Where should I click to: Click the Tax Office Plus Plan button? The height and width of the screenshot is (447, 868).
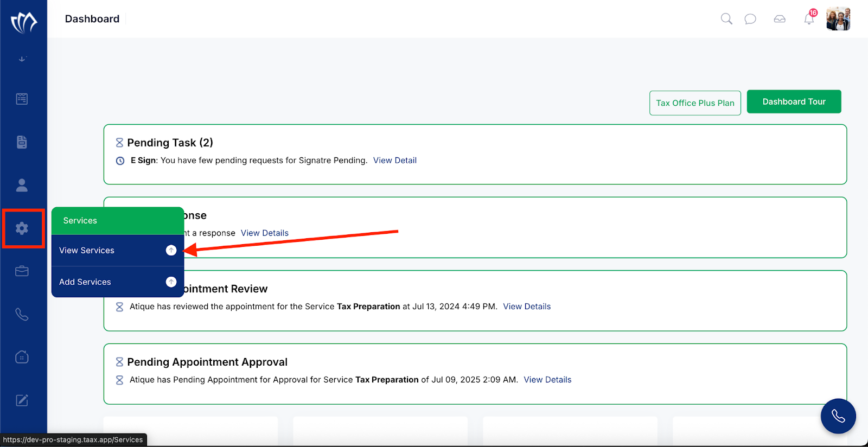(x=695, y=103)
